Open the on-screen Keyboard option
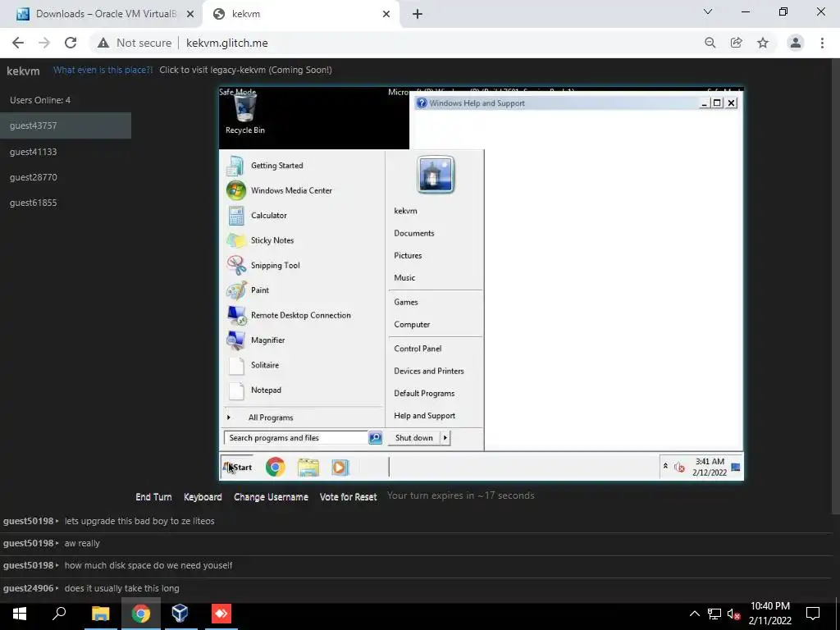This screenshot has width=840, height=630. (x=203, y=497)
